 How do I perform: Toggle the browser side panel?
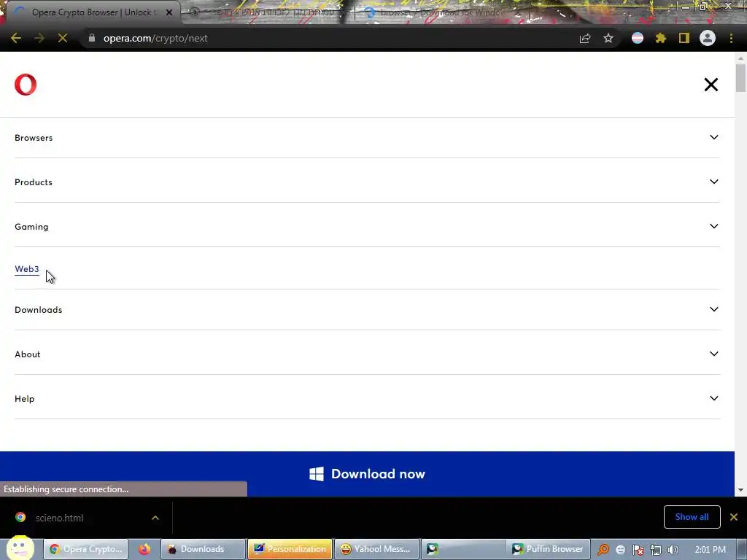(x=684, y=38)
